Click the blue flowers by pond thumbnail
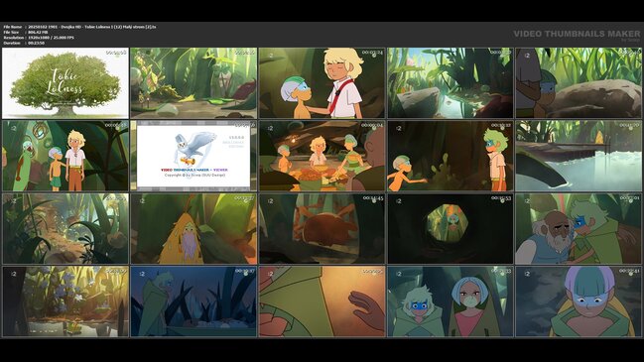 click(x=65, y=302)
